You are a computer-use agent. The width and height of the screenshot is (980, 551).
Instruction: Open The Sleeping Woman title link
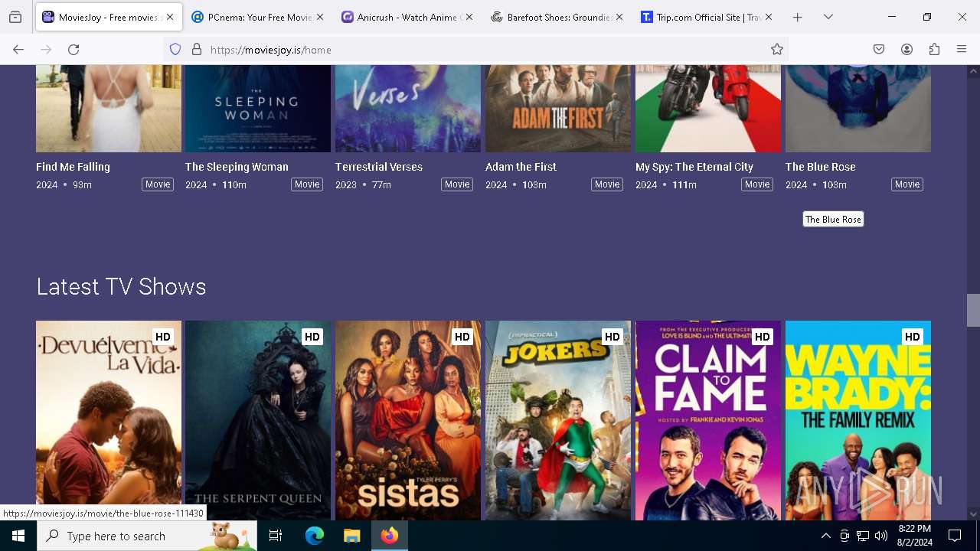(237, 167)
